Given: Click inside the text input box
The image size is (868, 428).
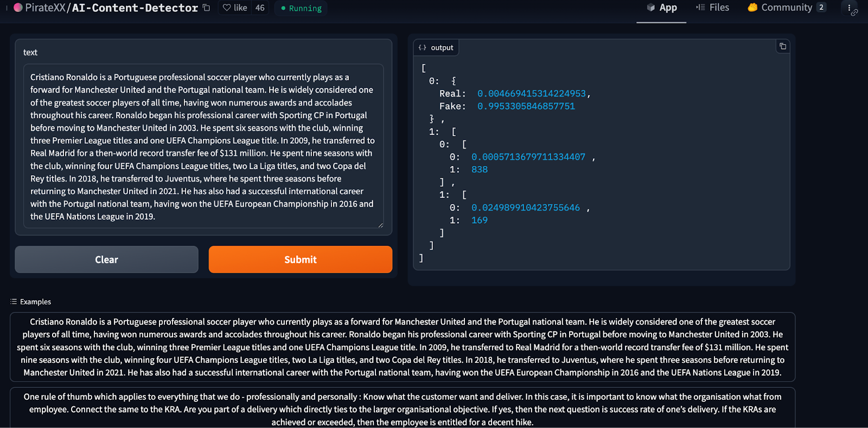Looking at the screenshot, I should [203, 146].
